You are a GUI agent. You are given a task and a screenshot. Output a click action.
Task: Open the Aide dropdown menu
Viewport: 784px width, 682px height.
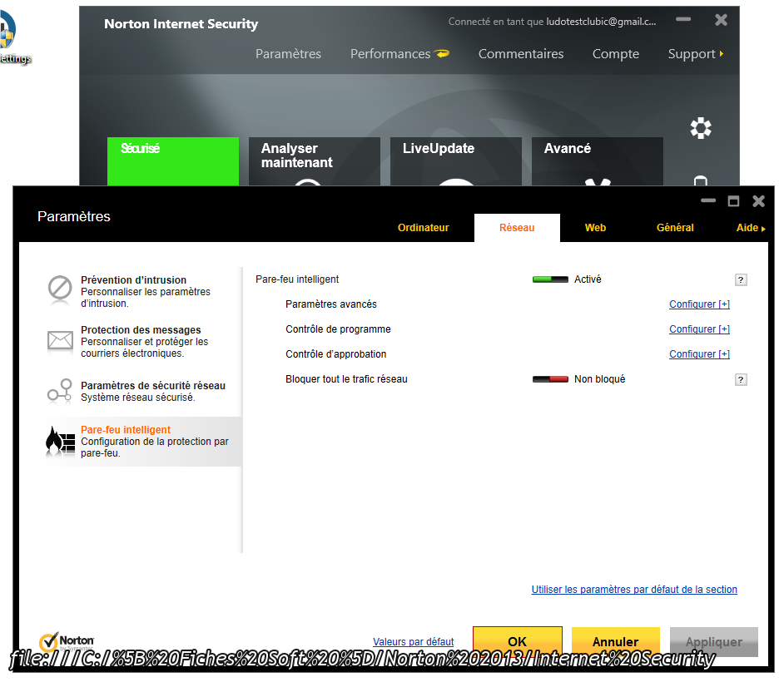[x=751, y=228]
